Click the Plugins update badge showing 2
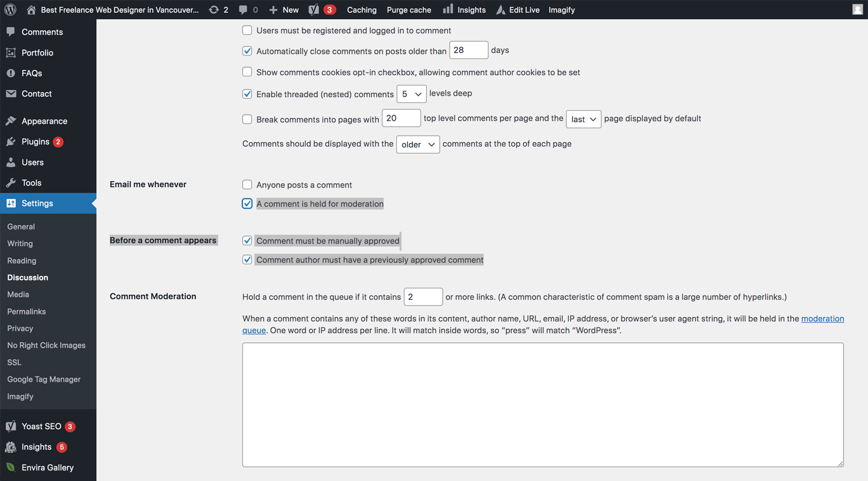The width and height of the screenshot is (868, 481). (58, 142)
